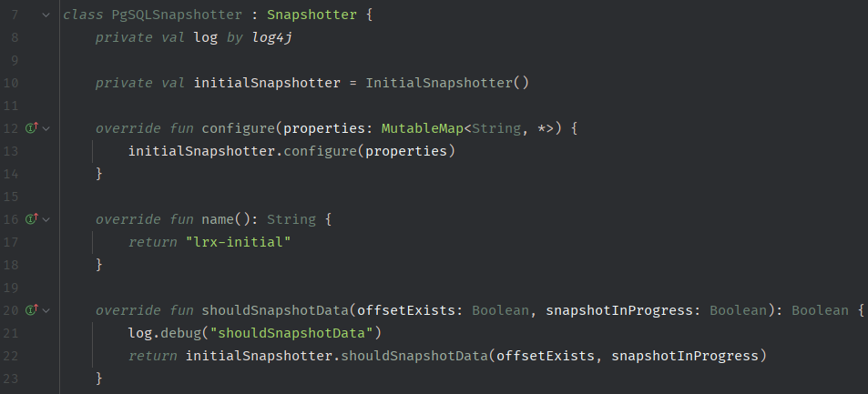This screenshot has height=394, width=868.
Task: Click the log4j delegate reference
Action: 280,38
